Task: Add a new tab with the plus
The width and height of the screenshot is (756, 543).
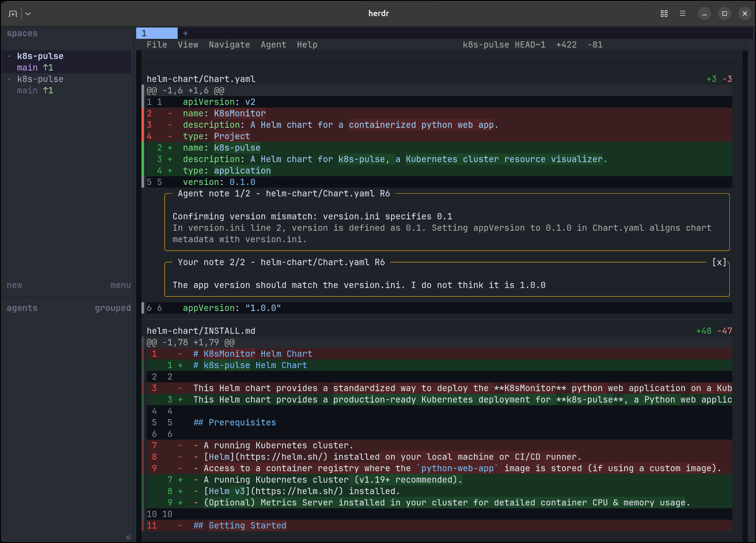Action: 186,33
